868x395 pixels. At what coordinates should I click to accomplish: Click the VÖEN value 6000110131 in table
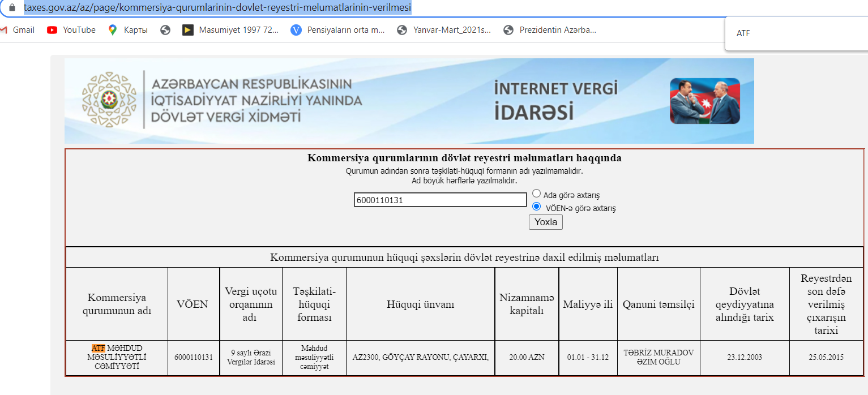(x=194, y=358)
